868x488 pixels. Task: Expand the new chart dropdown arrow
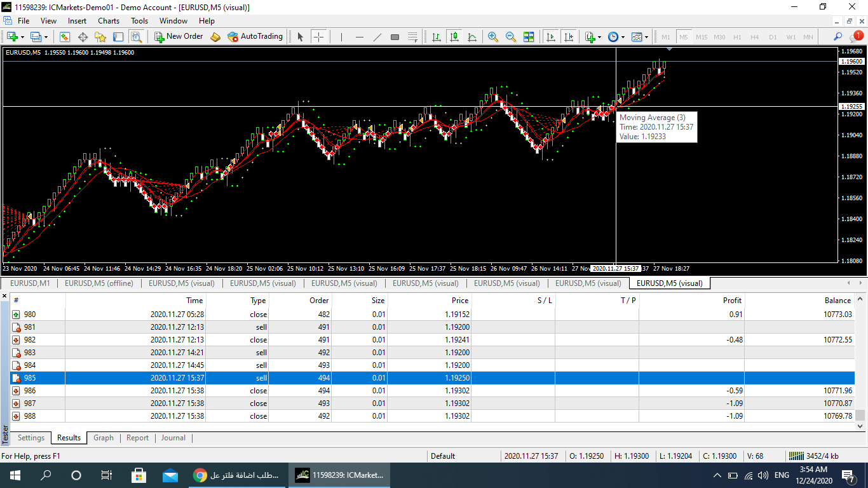click(x=23, y=37)
